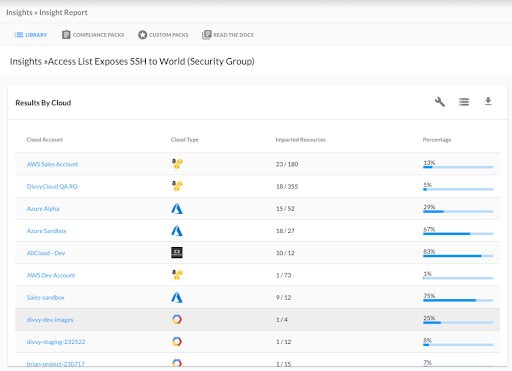Viewport: 512px width, 371px height.
Task: Open the Compliance Packs tab
Action: tap(93, 35)
